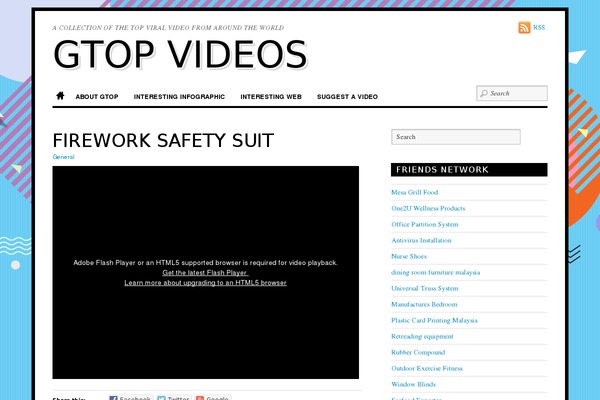Open Window Blinds link
Image resolution: width=600 pixels, height=400 pixels.
tap(413, 384)
